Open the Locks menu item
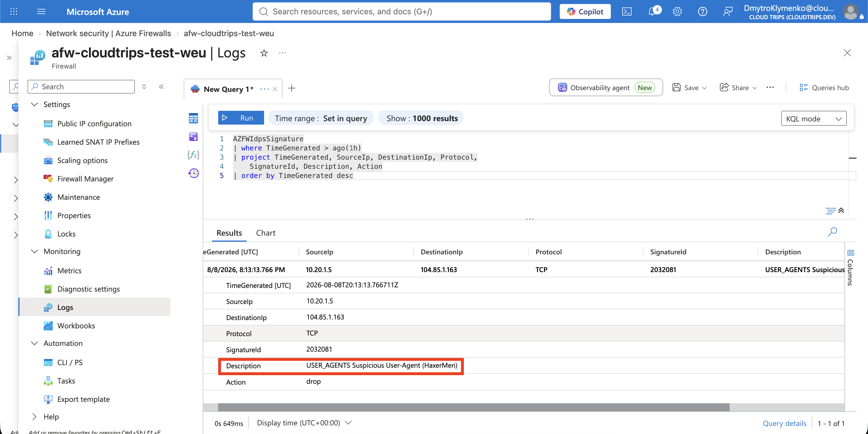The image size is (868, 434). point(66,234)
